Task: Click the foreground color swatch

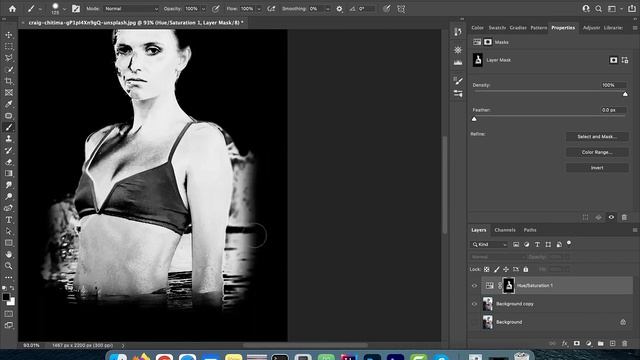Action: (x=6, y=297)
